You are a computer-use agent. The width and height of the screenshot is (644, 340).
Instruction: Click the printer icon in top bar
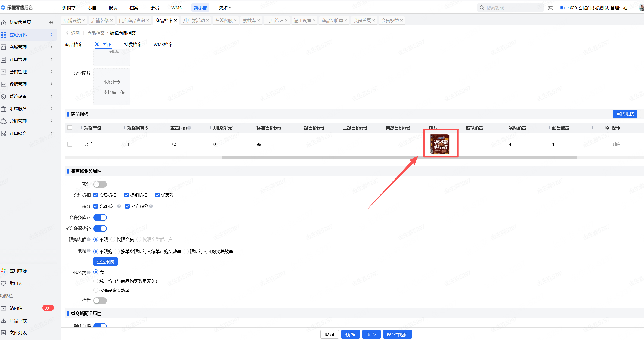550,8
